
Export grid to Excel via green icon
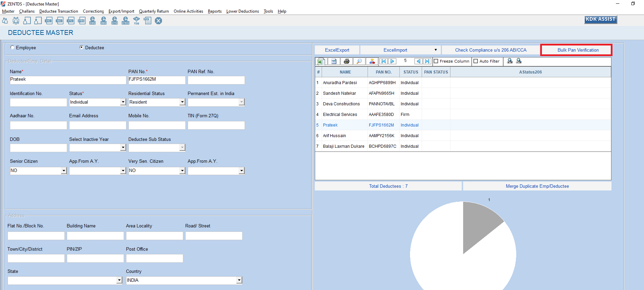pyautogui.click(x=320, y=61)
